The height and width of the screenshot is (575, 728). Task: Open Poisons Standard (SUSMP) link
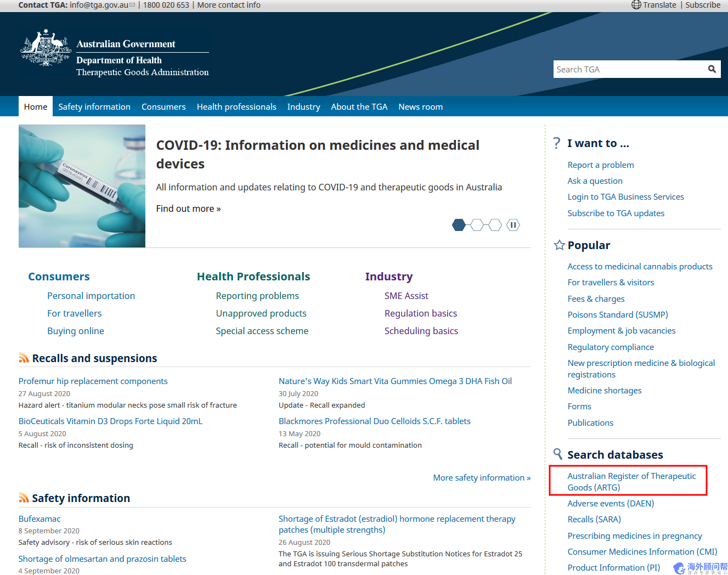618,314
